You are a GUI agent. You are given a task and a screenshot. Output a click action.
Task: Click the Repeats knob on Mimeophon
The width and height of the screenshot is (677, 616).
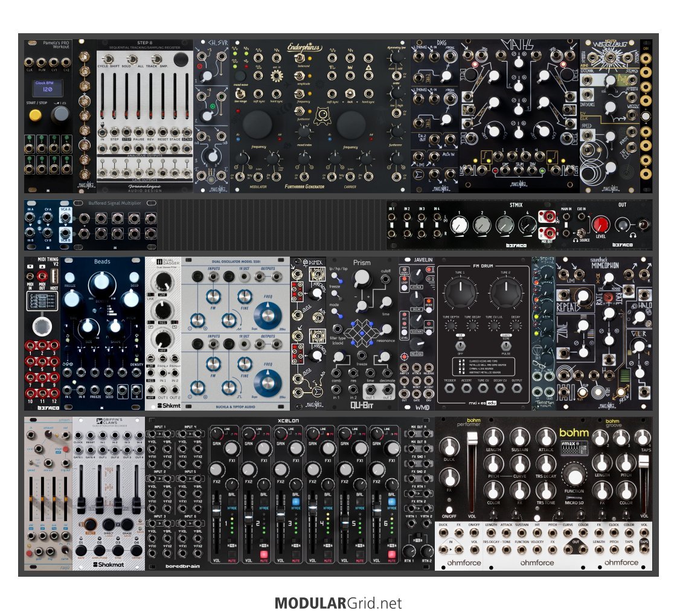[583, 297]
